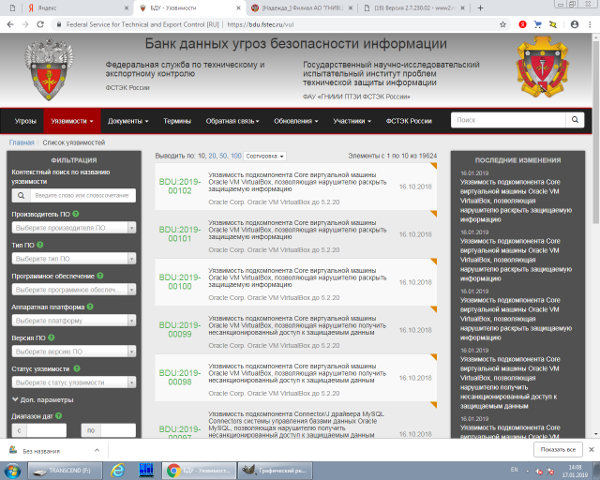
Task: Open vulnerability BDU:2019-00098
Action: [x=179, y=377]
